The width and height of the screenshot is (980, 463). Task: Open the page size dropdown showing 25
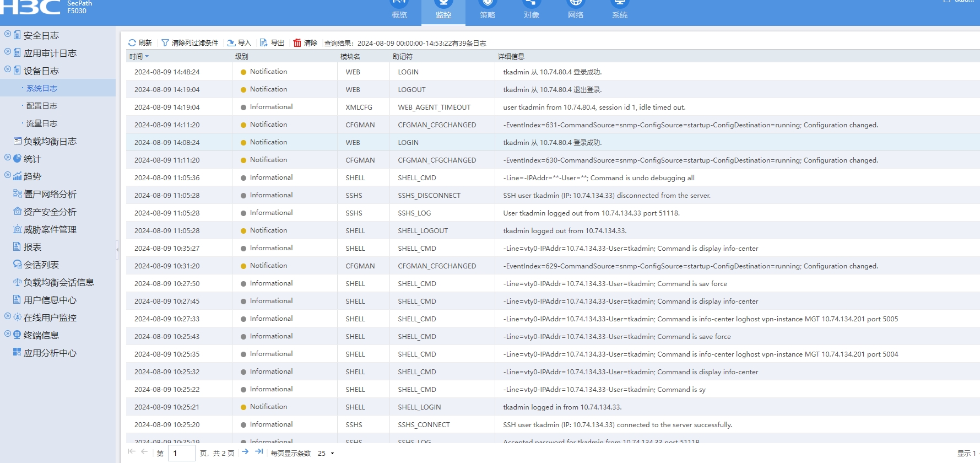326,453
